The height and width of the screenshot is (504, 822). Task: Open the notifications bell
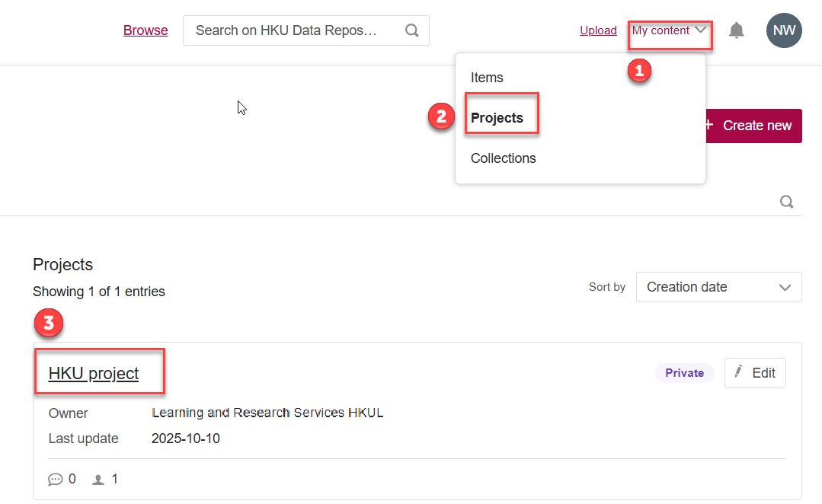[x=736, y=30]
